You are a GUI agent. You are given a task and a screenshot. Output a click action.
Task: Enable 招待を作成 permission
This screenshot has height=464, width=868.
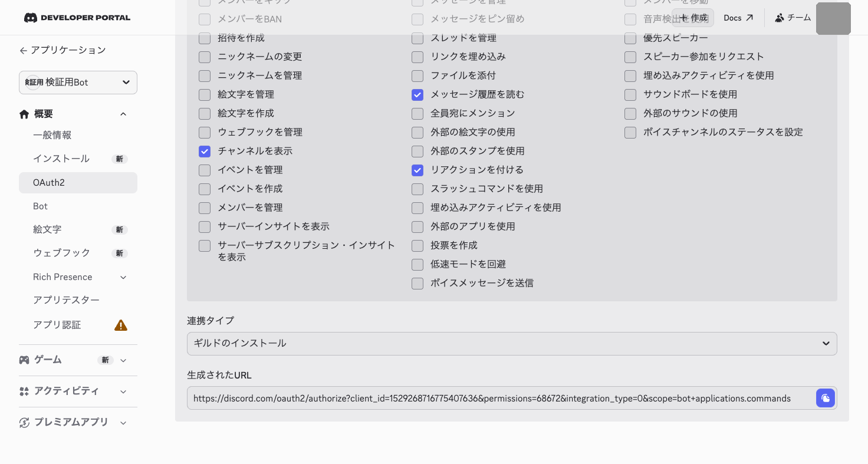coord(205,38)
